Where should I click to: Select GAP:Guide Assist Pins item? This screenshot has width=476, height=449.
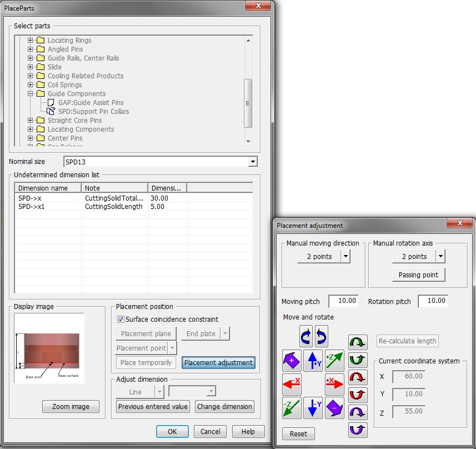[91, 103]
